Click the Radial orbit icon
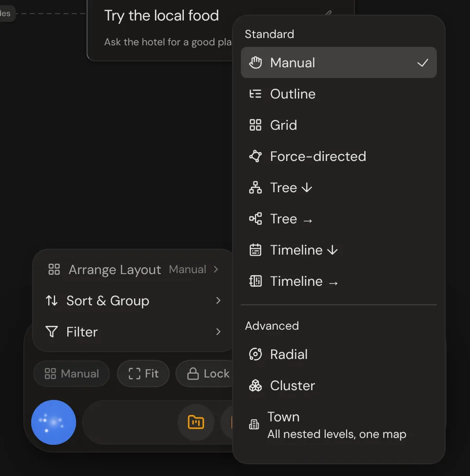 255,354
